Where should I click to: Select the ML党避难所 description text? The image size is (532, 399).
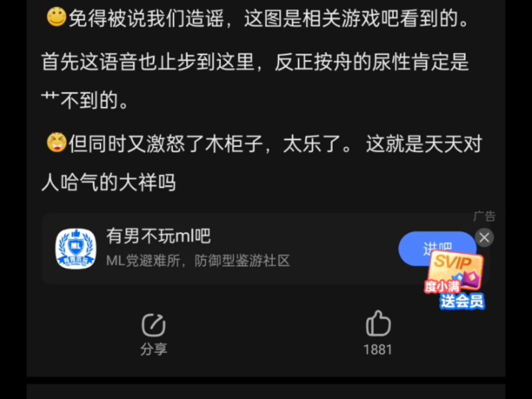[x=198, y=260]
